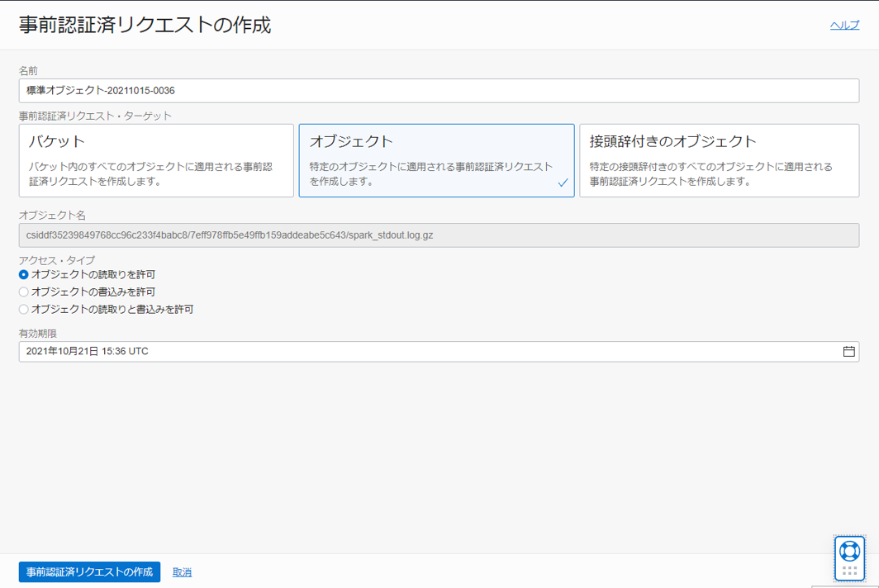Click the greyed-out オブジェクト名 field
The width and height of the screenshot is (879, 588).
[x=438, y=235]
